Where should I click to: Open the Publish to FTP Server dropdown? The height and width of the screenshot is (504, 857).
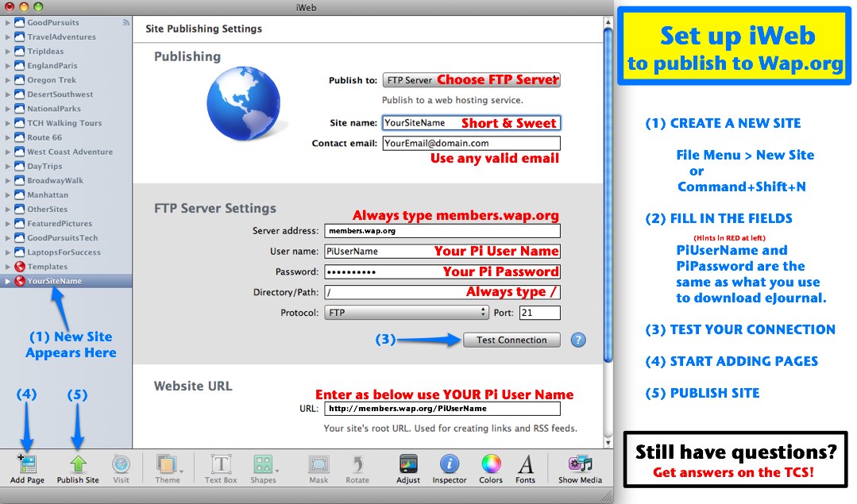(472, 80)
